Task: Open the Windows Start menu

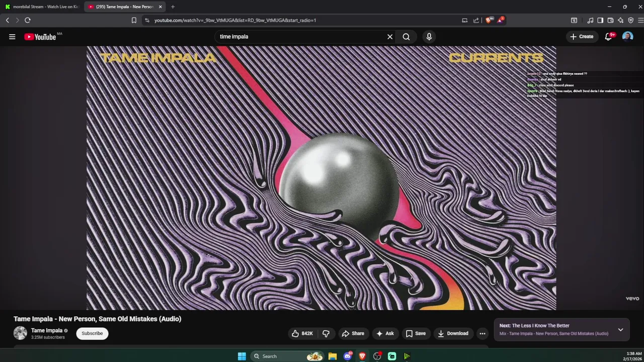Action: point(242,356)
